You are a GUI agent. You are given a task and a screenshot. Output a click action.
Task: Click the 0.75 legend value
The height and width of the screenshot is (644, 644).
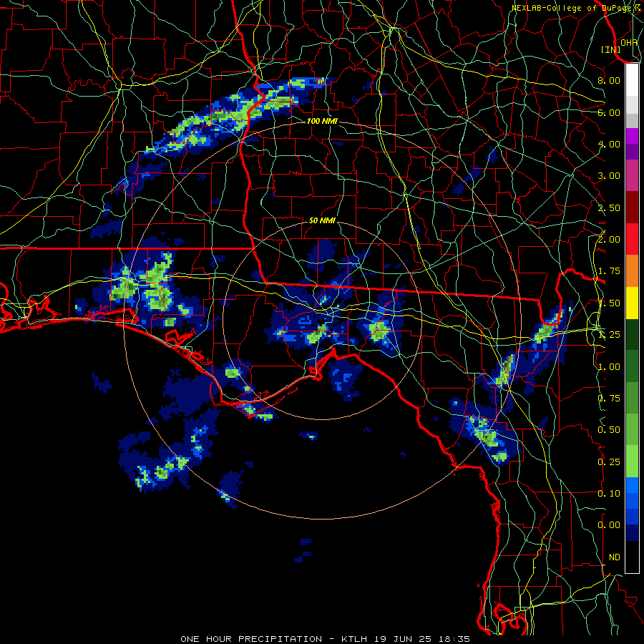tap(609, 399)
